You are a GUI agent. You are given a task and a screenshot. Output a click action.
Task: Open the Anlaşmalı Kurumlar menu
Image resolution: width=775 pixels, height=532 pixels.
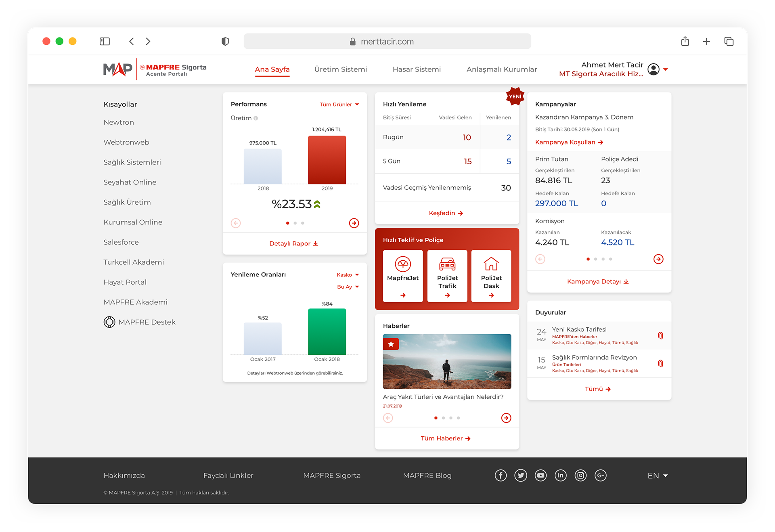[502, 69]
